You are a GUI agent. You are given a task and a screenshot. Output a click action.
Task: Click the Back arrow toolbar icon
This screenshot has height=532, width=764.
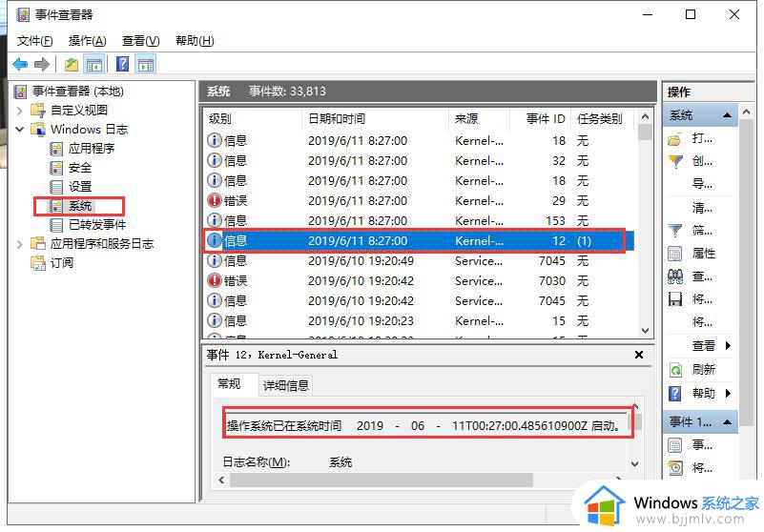20,64
